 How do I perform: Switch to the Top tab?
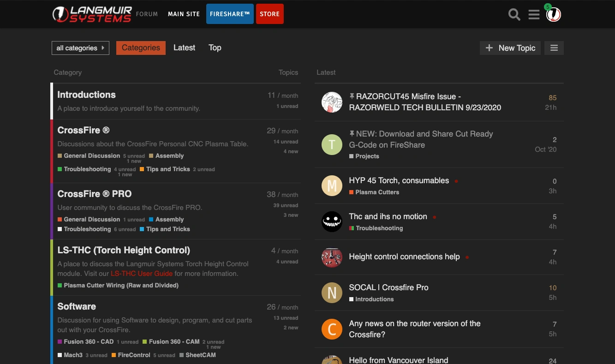click(215, 48)
